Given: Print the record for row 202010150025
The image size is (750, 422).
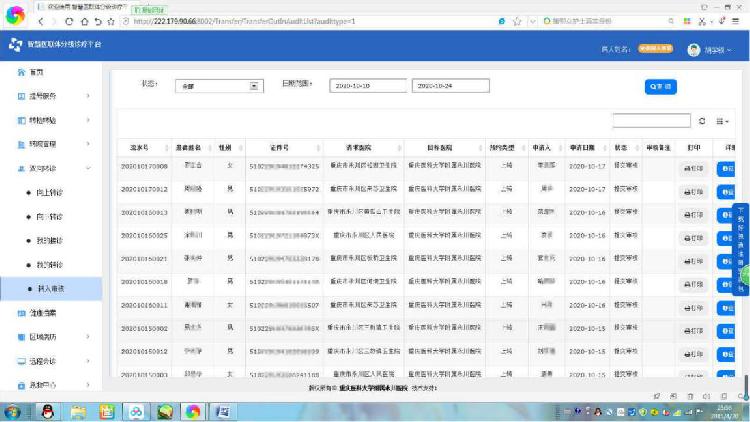Looking at the screenshot, I should [x=693, y=238].
